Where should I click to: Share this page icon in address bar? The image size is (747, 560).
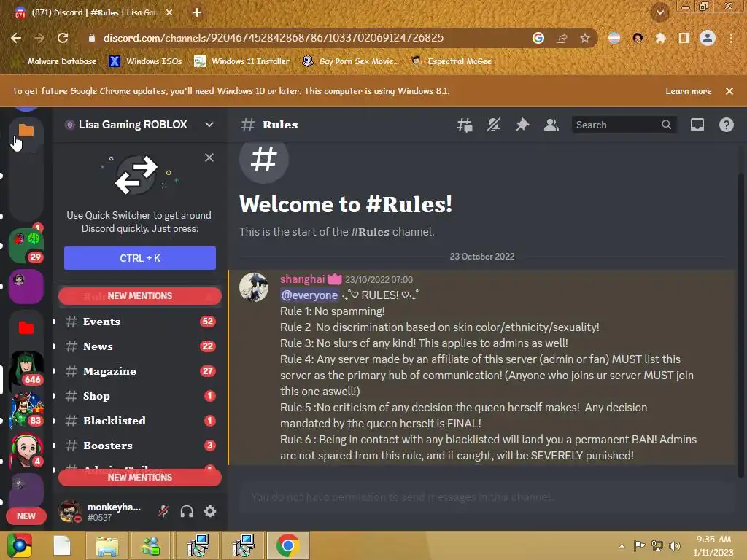[562, 38]
